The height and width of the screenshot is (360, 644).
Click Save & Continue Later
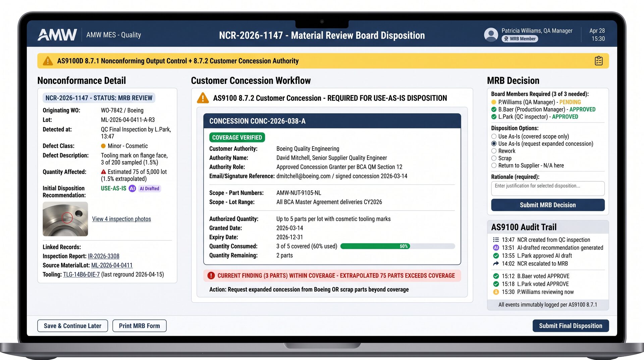tap(72, 326)
